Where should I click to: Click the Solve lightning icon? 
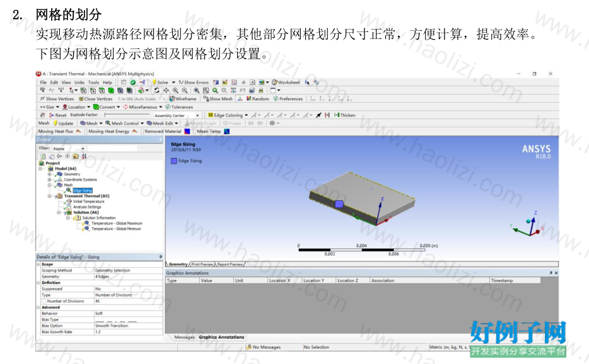(154, 82)
